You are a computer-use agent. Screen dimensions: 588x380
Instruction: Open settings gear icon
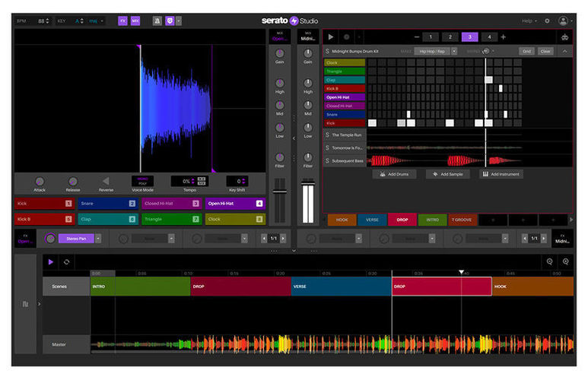click(547, 21)
